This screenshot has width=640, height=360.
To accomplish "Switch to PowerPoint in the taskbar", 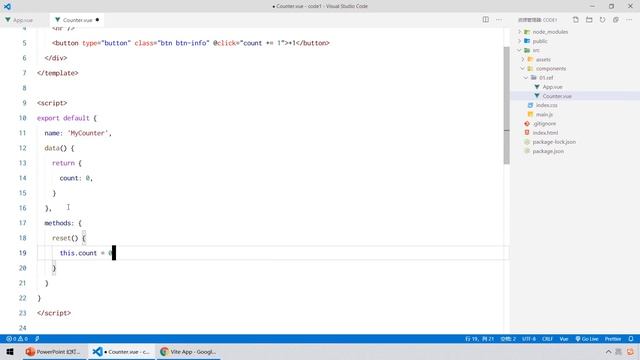I will tap(54, 351).
